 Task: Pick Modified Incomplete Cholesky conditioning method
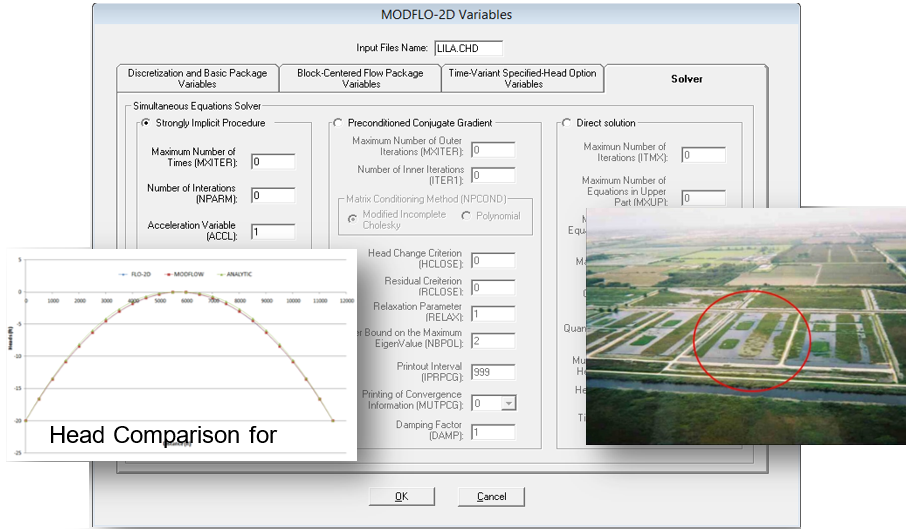click(x=352, y=217)
